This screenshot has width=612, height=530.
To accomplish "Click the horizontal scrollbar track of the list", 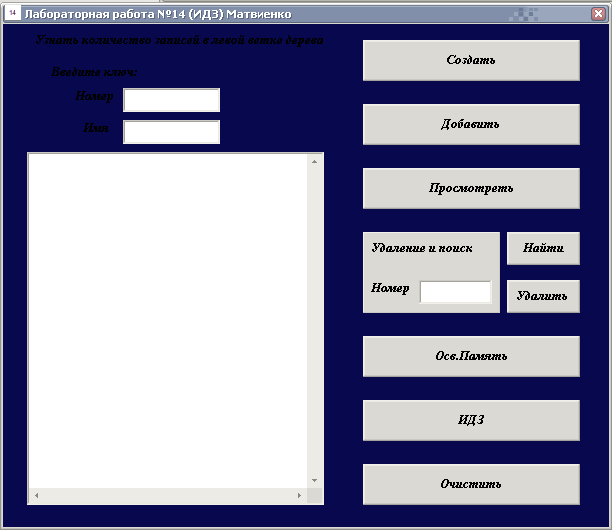I will pyautogui.click(x=168, y=495).
